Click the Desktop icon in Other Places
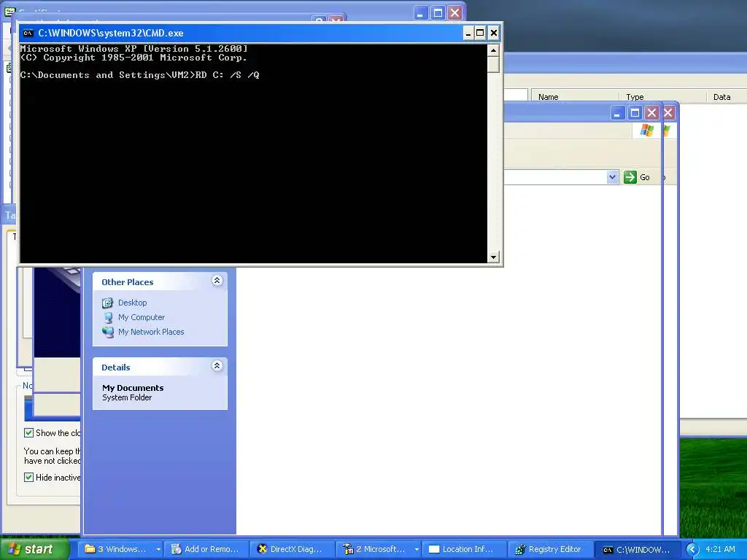Viewport: 747px width, 560px height. [x=108, y=303]
